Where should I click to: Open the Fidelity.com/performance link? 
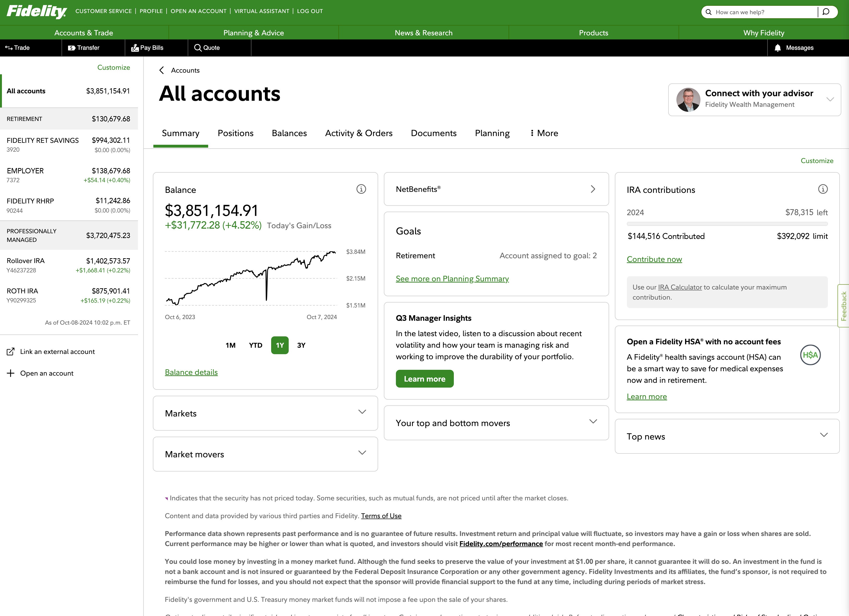point(501,544)
